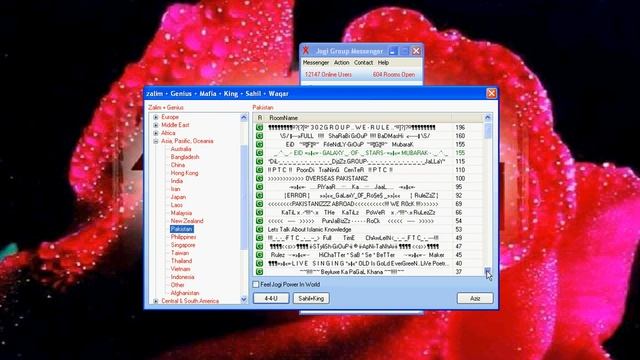This screenshot has height=360, width=640.
Task: Minimize the Jogi Group Messenger window
Action: [x=393, y=51]
